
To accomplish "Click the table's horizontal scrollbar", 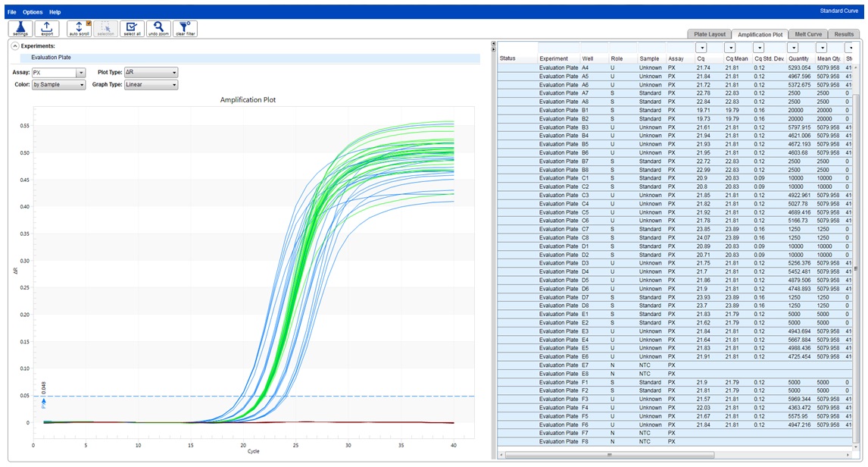I will (x=609, y=454).
